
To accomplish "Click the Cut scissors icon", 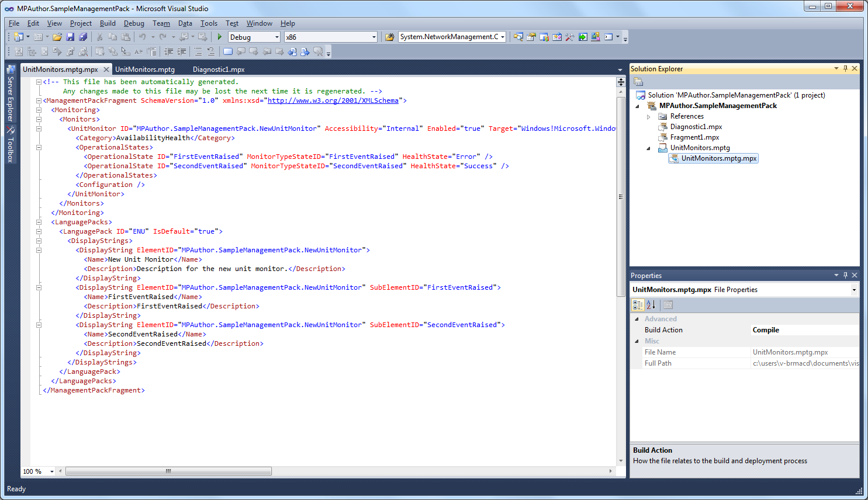I will point(99,37).
